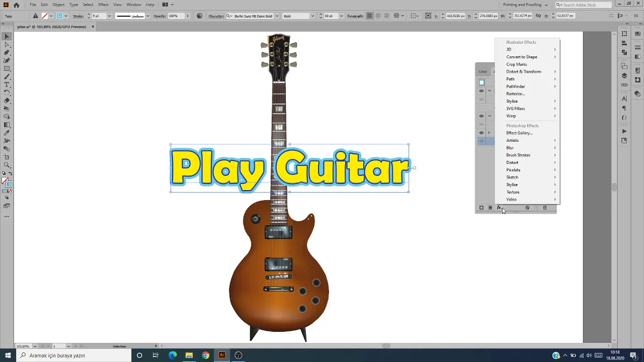Open zoom level 103,89% dropdown

tap(35, 346)
